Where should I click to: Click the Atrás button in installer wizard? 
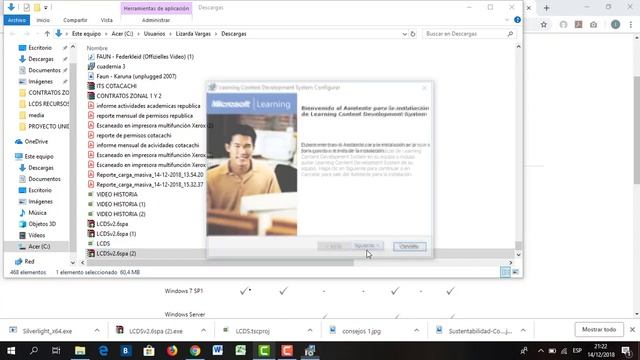coord(334,246)
